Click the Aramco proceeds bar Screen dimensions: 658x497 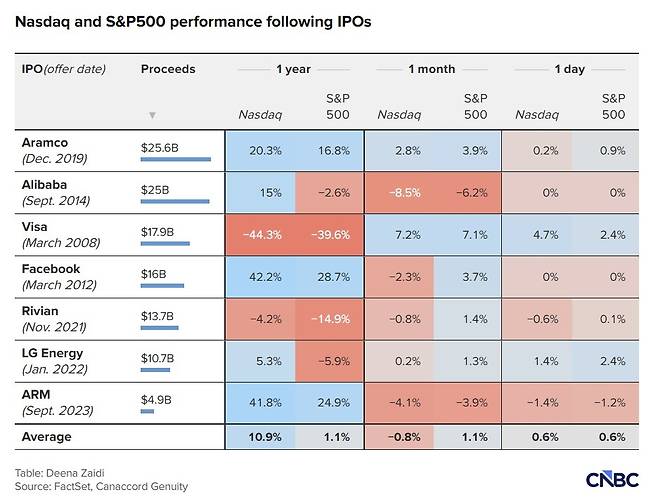[x=176, y=160]
